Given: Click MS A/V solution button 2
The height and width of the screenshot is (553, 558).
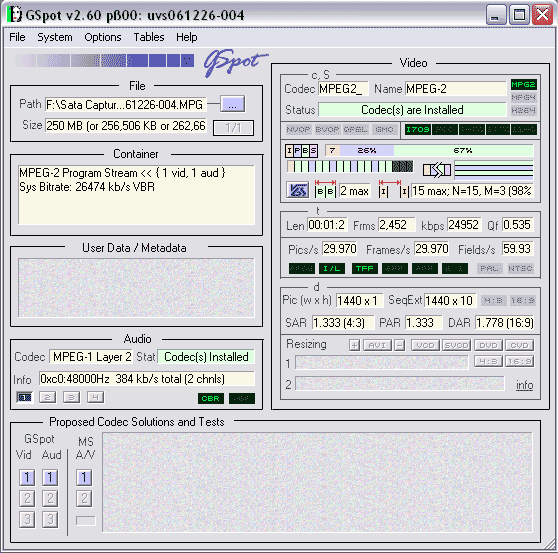Looking at the screenshot, I should click(84, 499).
